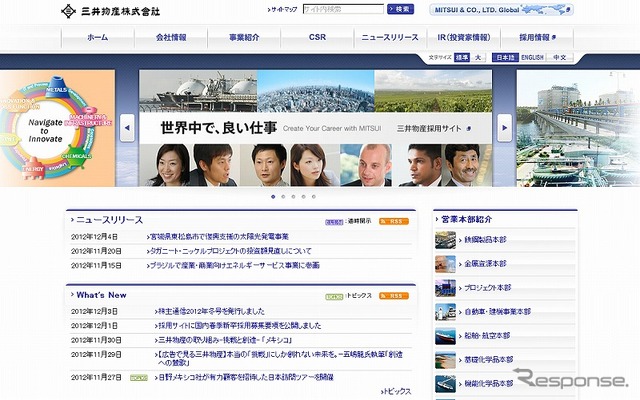Image resolution: width=640 pixels, height=400 pixels.
Task: Click the 2012年11月29日 date text
Action: tap(96, 355)
